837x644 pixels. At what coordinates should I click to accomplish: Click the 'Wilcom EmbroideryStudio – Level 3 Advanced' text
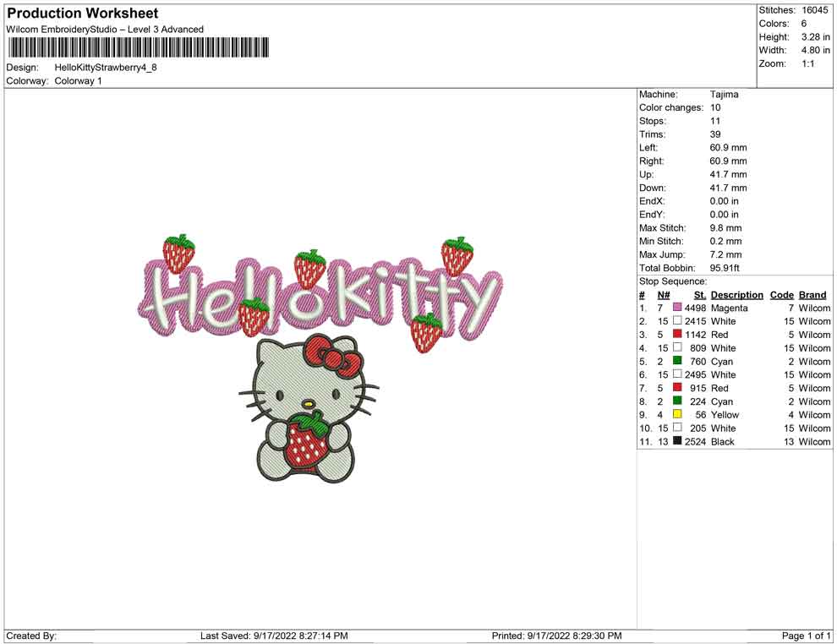(105, 30)
